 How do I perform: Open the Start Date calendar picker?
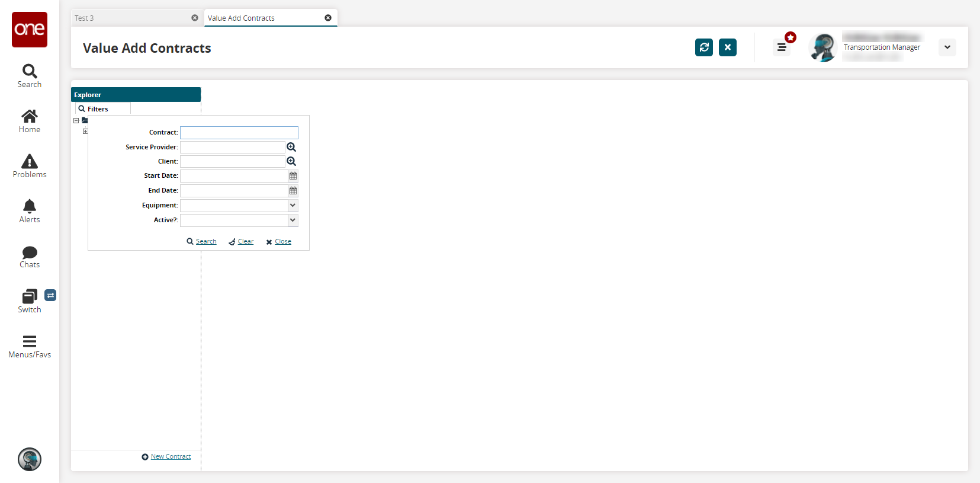pyautogui.click(x=293, y=176)
